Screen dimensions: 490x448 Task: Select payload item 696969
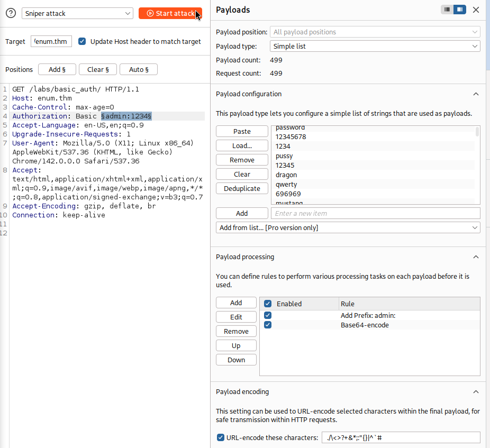[x=374, y=194]
